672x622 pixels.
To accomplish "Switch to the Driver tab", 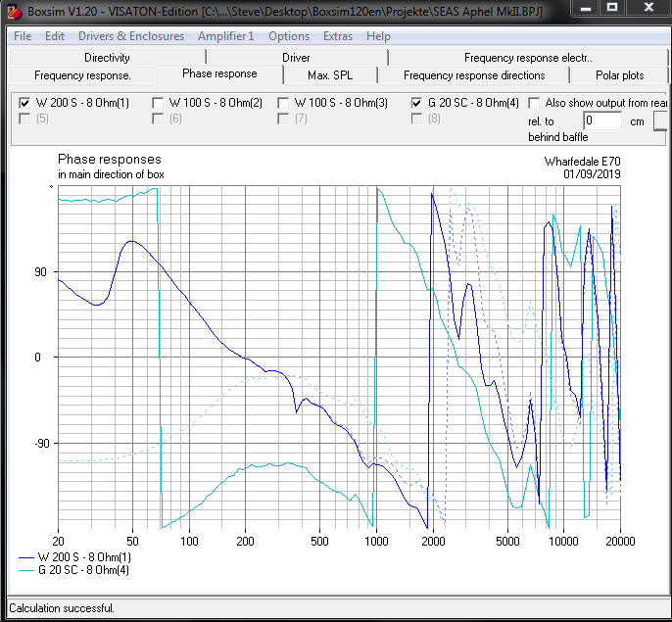I will pyautogui.click(x=296, y=58).
